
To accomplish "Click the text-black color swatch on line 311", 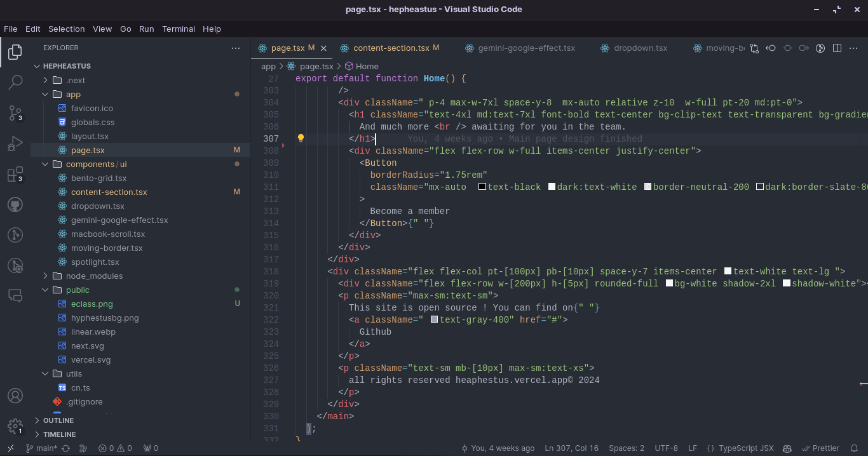I will pos(482,187).
